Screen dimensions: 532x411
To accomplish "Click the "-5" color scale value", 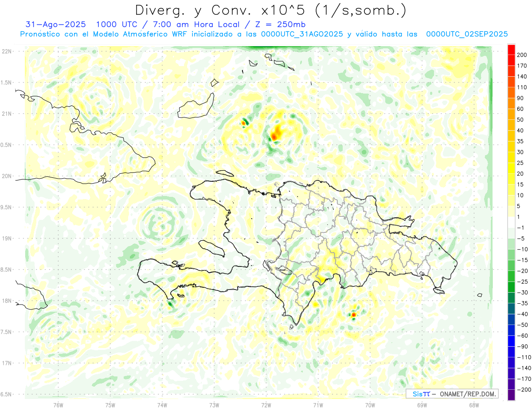I will [520, 239].
